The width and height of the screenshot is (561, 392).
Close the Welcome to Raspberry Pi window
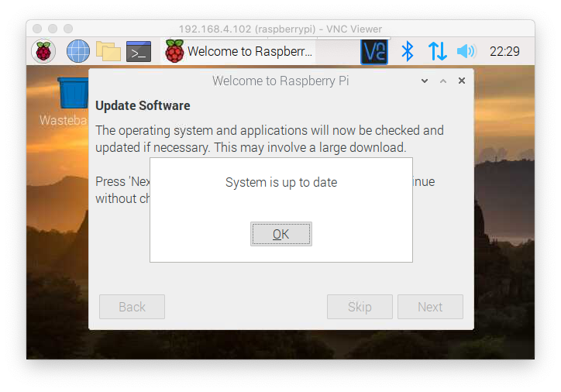(x=462, y=81)
